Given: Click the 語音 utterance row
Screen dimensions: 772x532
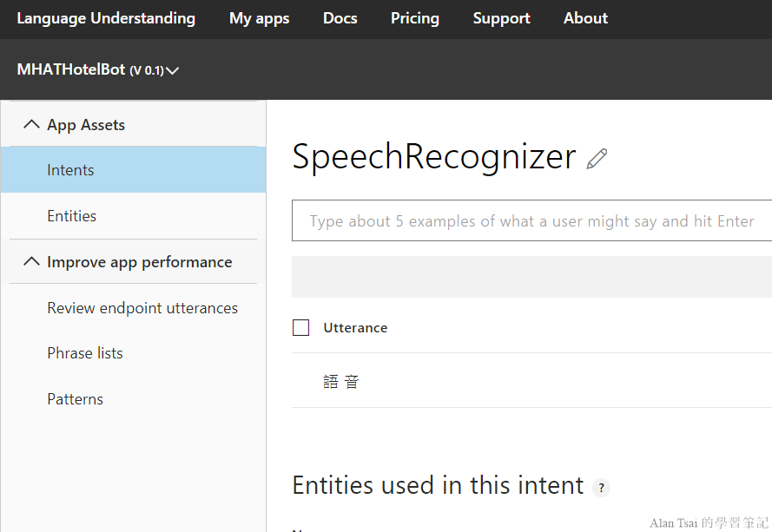Looking at the screenshot, I should 341,381.
